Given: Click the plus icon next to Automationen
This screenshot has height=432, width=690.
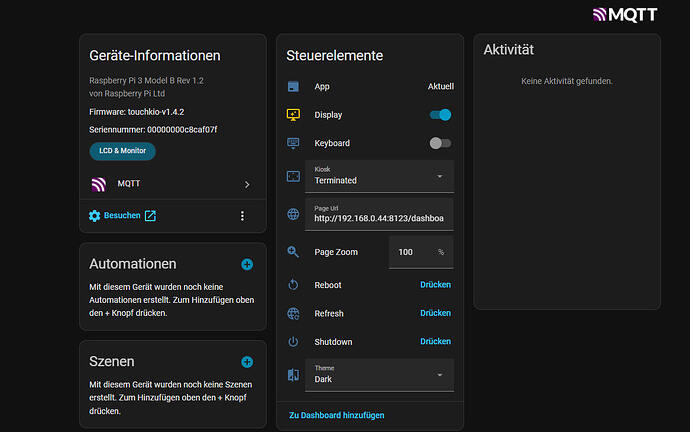Looking at the screenshot, I should click(x=247, y=264).
